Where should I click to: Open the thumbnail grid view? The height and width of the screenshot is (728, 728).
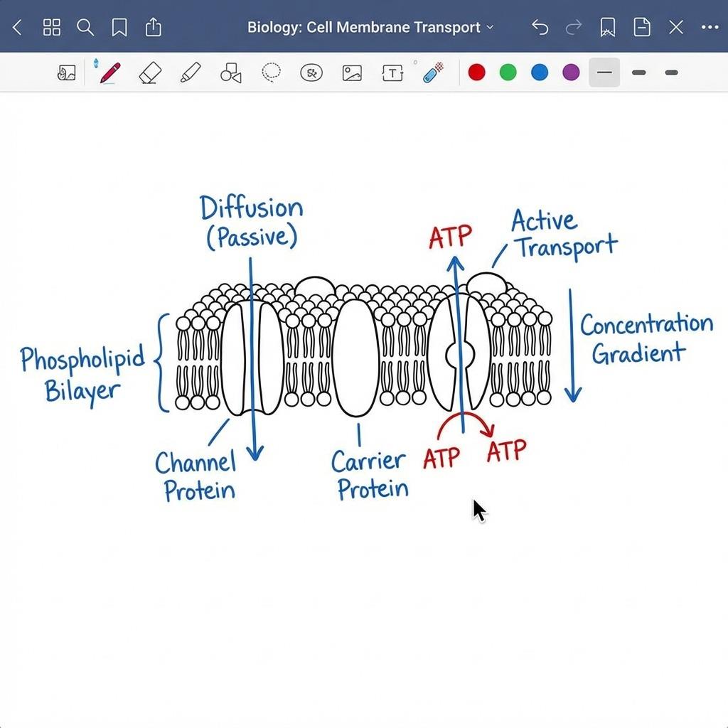[x=52, y=28]
